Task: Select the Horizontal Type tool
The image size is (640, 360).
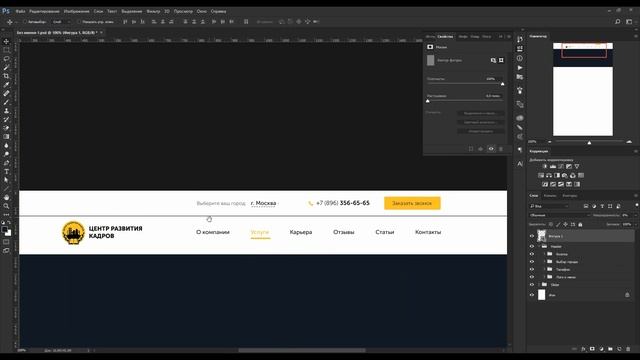Action: point(6,171)
